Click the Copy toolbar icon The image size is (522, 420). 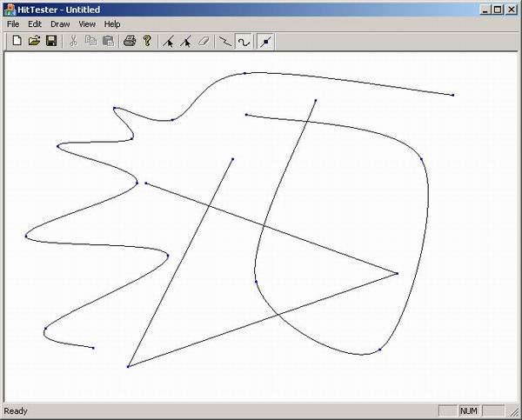pos(90,41)
